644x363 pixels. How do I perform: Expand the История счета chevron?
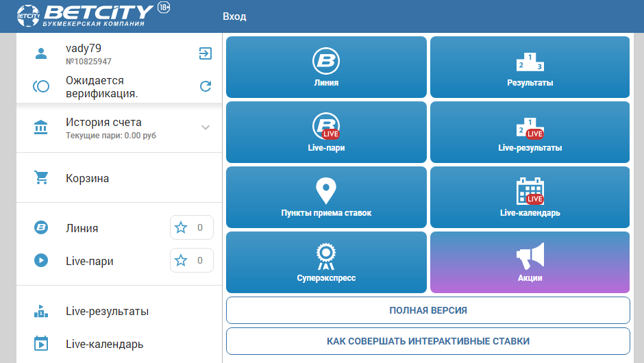pos(206,127)
